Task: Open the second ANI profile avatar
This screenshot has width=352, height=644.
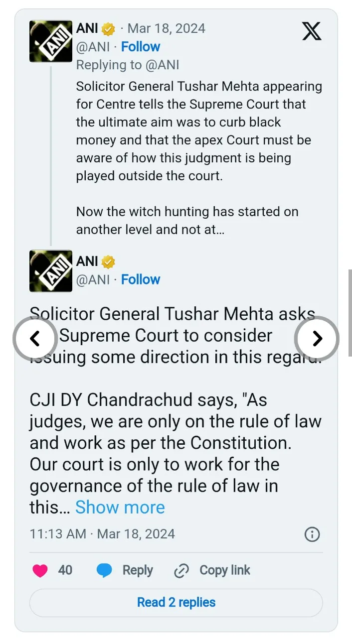Action: pos(51,271)
